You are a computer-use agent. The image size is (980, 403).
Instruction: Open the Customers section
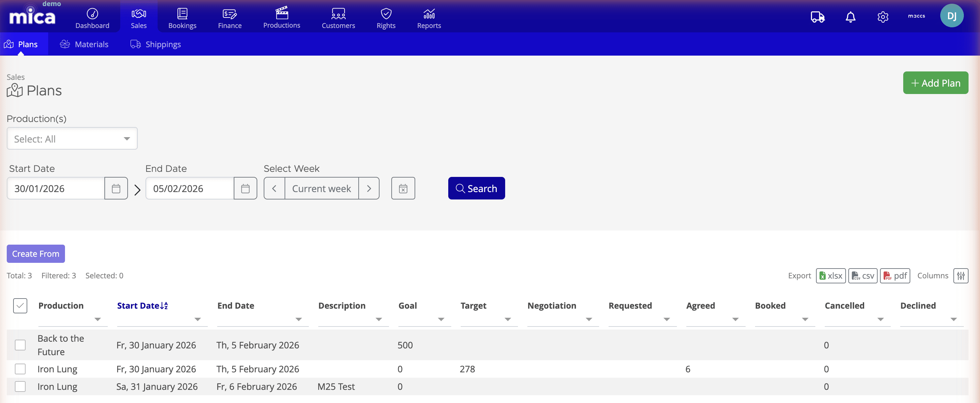pyautogui.click(x=338, y=17)
